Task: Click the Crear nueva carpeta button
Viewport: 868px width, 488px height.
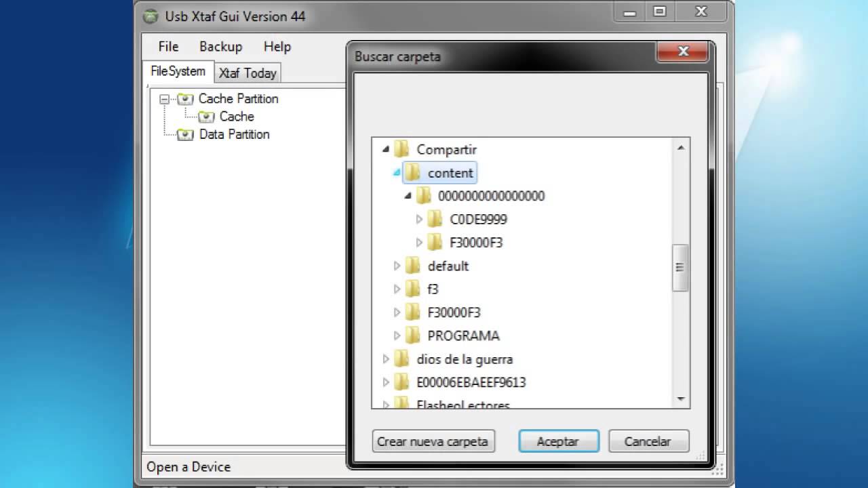Action: point(434,441)
